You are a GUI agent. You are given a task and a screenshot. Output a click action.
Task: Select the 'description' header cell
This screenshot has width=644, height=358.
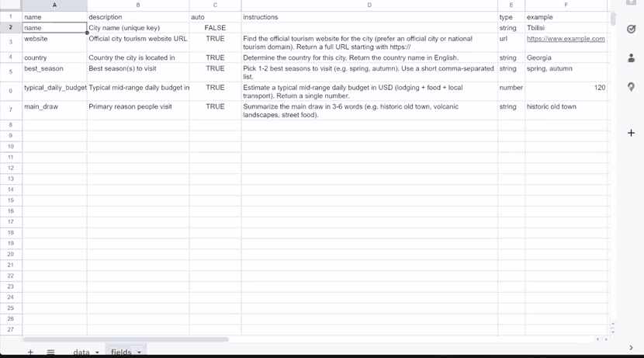(x=138, y=17)
